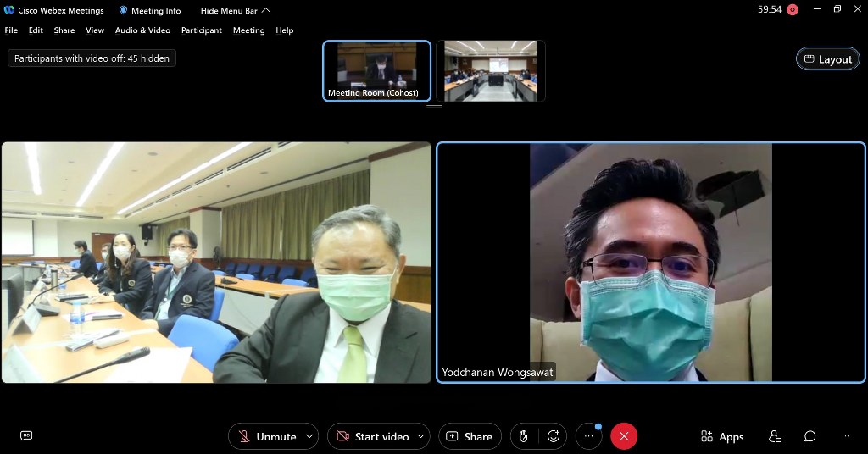868x454 pixels.
Task: Click the Unmute microphone icon
Action: point(244,436)
